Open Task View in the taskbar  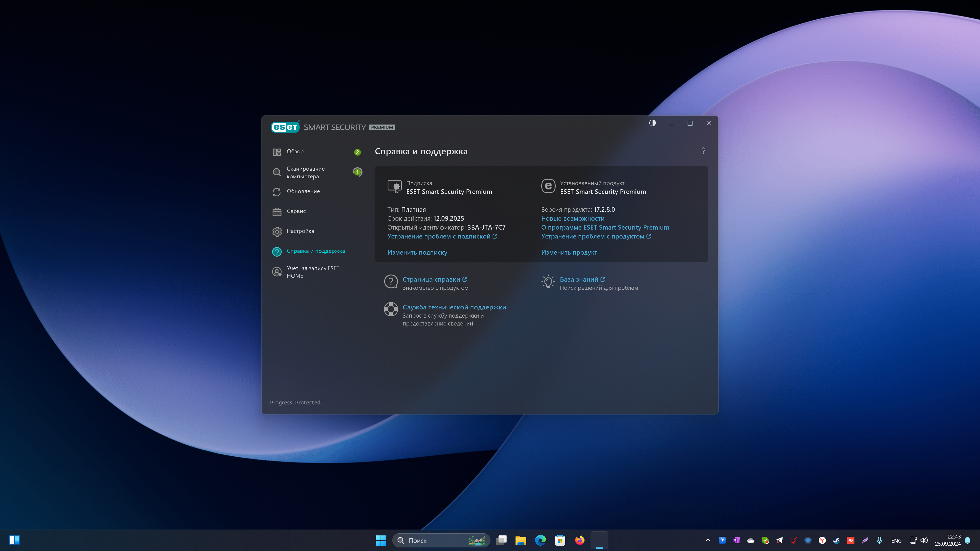(501, 540)
